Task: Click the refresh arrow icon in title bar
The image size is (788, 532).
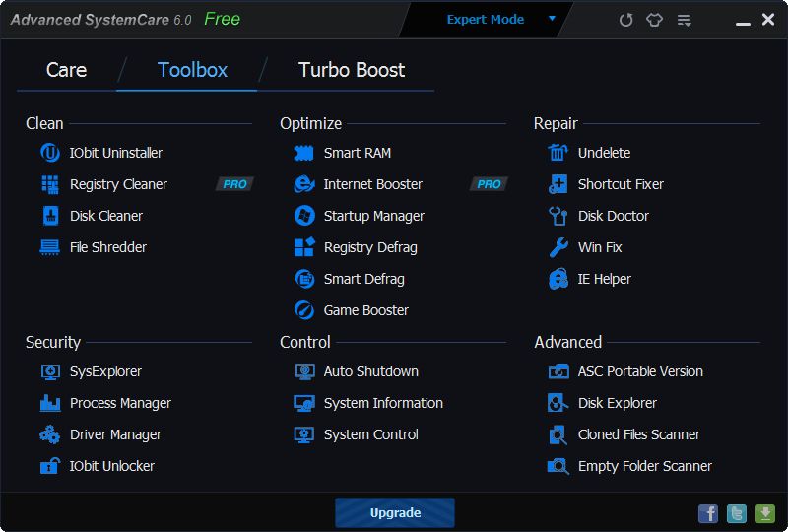Action: 625,20
